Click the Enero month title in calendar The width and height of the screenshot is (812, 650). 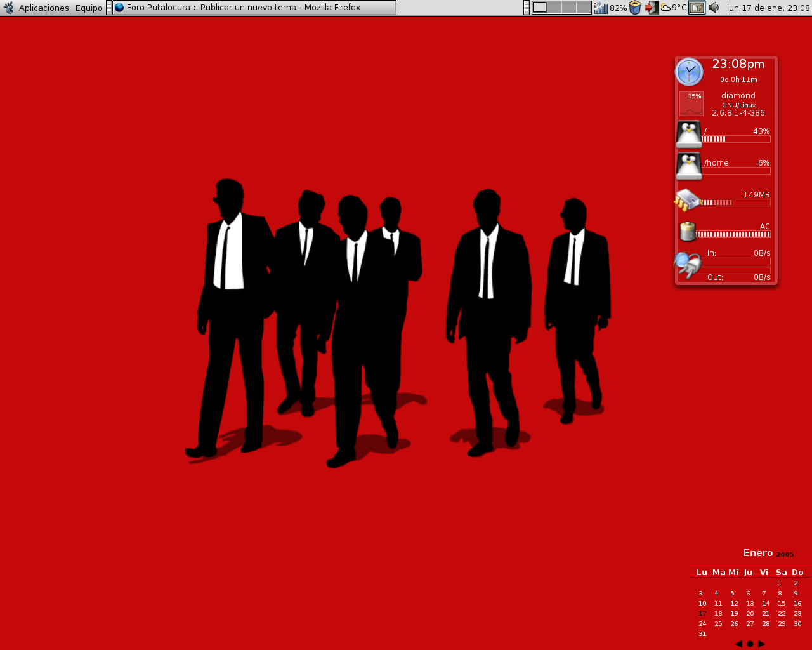tap(758, 553)
